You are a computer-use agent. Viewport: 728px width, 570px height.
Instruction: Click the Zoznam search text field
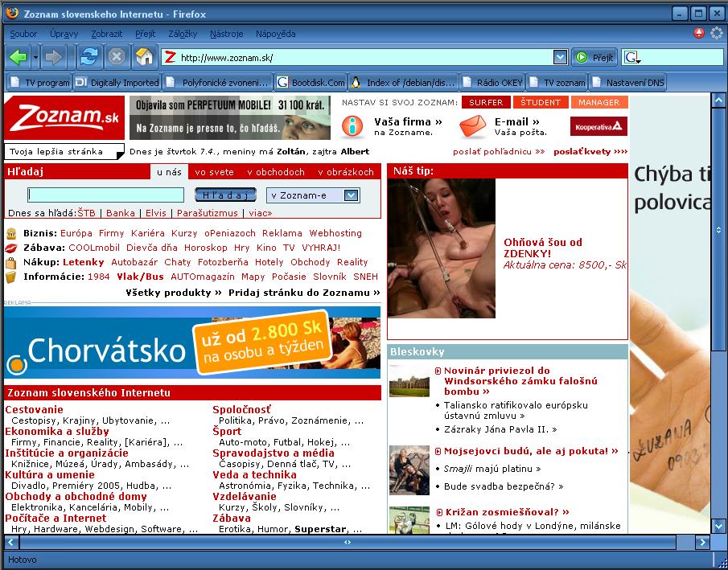pyautogui.click(x=105, y=195)
